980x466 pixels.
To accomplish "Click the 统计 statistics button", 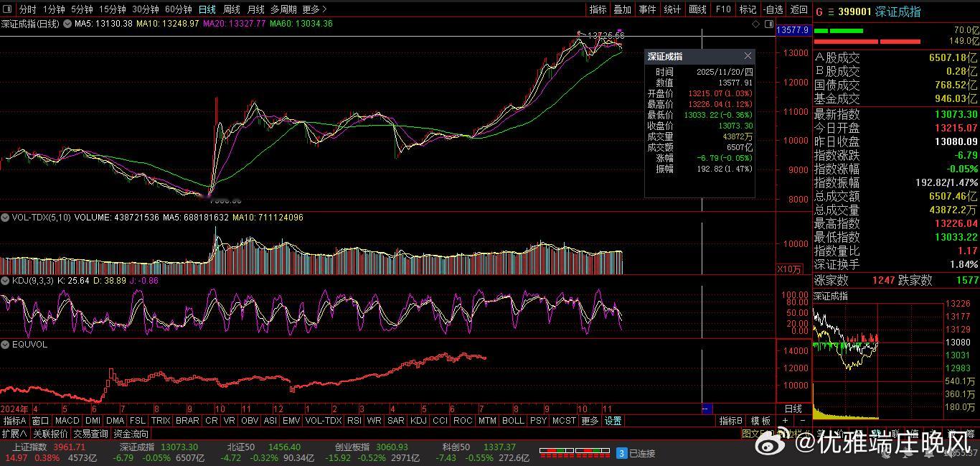I will click(672, 9).
